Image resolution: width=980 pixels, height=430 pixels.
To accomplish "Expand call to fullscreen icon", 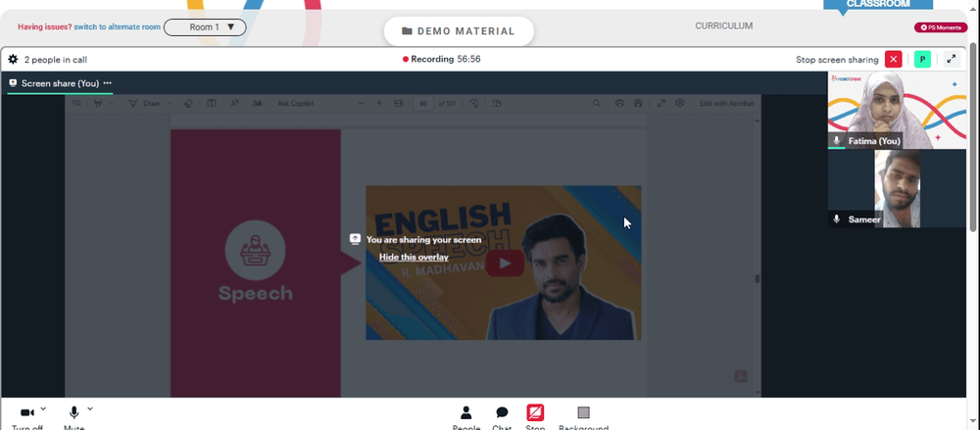I will pyautogui.click(x=952, y=60).
